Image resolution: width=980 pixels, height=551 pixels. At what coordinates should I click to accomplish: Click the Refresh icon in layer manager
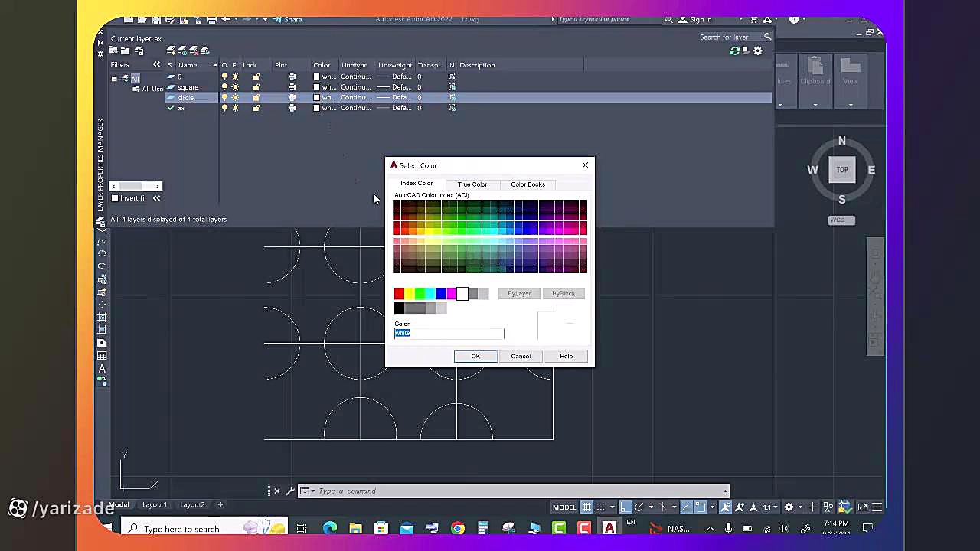click(735, 51)
